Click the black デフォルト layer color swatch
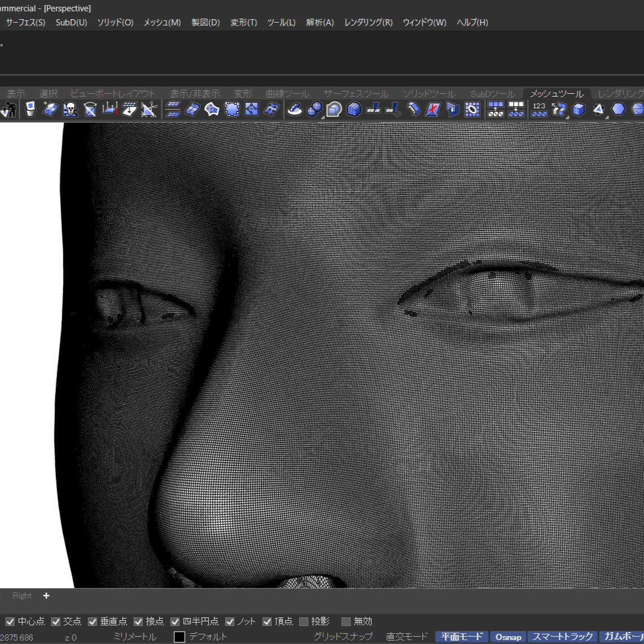This screenshot has height=644, width=644. [180, 637]
